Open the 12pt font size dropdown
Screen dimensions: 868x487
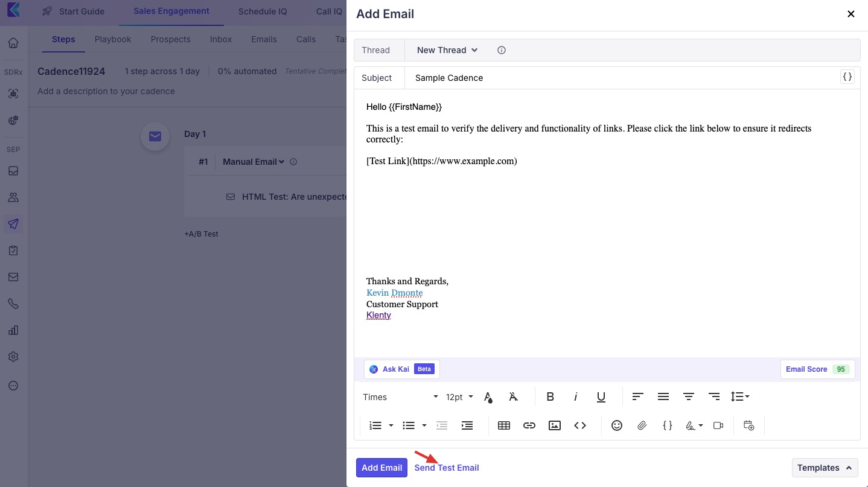[460, 397]
